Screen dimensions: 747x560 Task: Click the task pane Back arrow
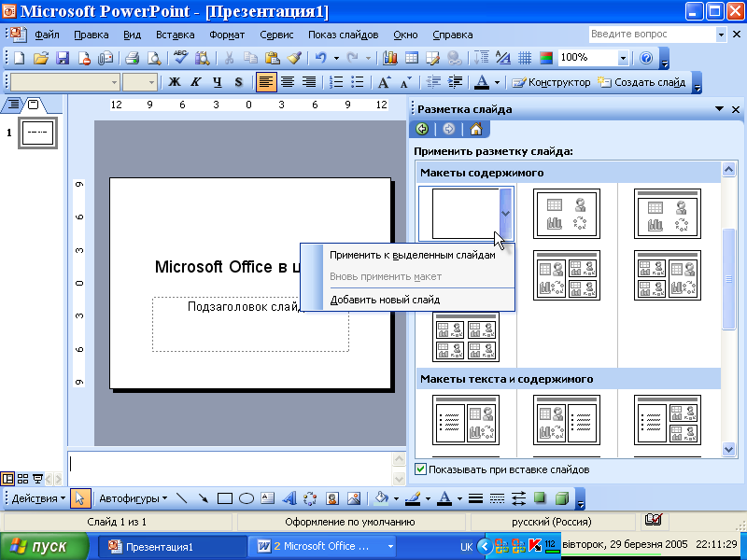pos(422,129)
